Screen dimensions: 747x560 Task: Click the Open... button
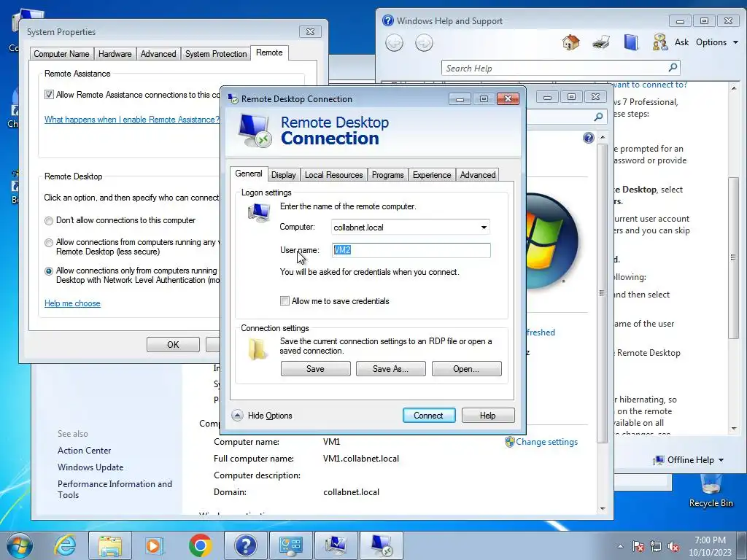click(466, 368)
